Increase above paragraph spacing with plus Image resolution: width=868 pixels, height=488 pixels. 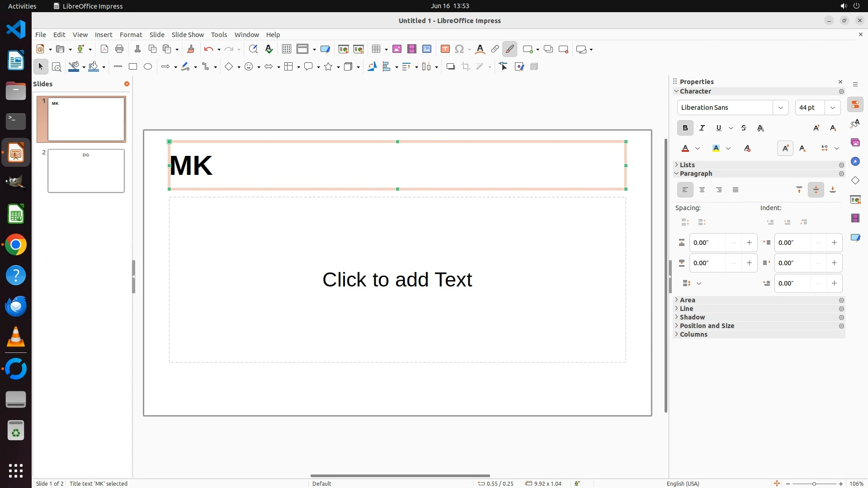point(749,243)
